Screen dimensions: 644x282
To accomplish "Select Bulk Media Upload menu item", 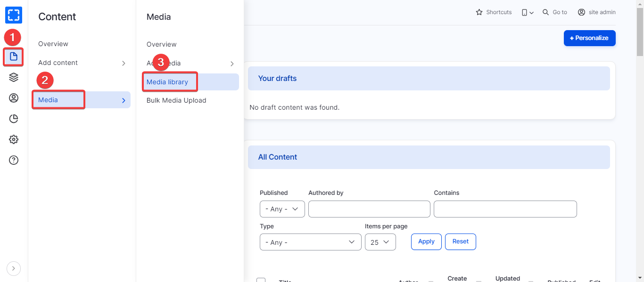I will [176, 100].
